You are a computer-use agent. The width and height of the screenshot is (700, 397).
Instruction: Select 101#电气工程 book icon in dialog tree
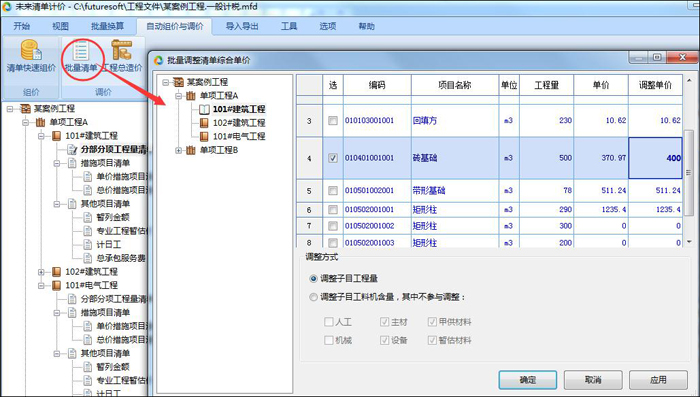point(204,136)
